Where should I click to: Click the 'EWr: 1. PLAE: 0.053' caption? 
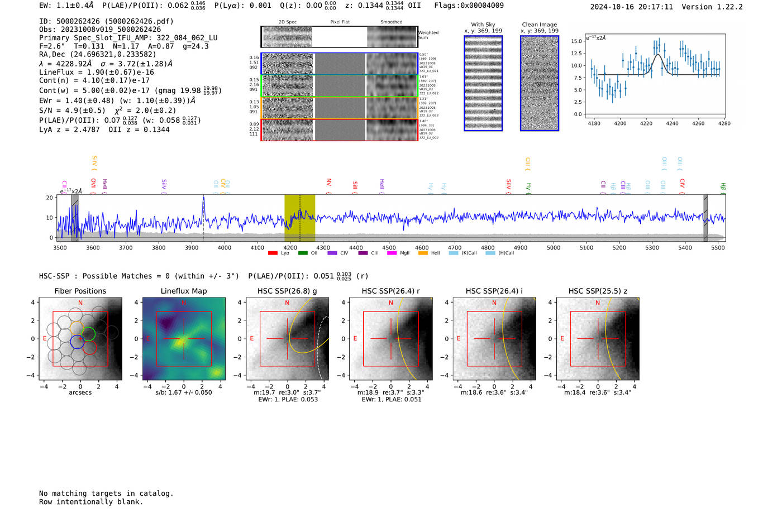click(288, 399)
